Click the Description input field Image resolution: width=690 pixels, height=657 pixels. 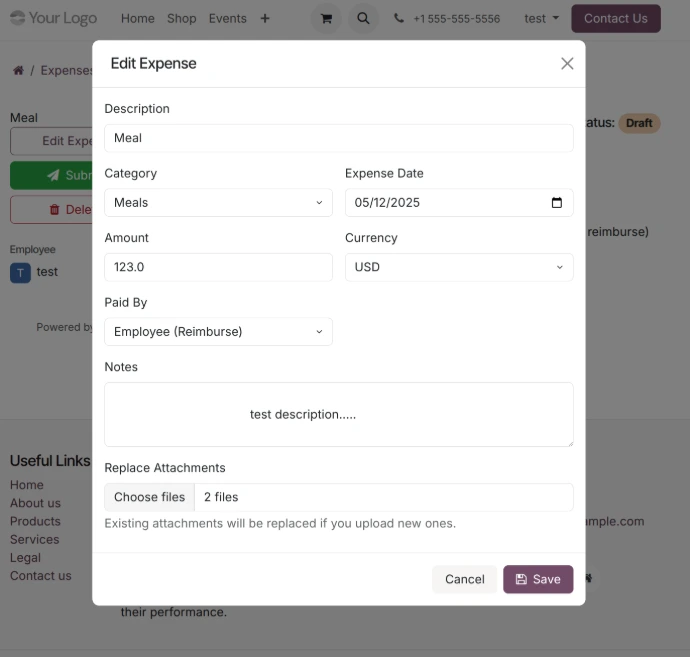click(x=338, y=138)
